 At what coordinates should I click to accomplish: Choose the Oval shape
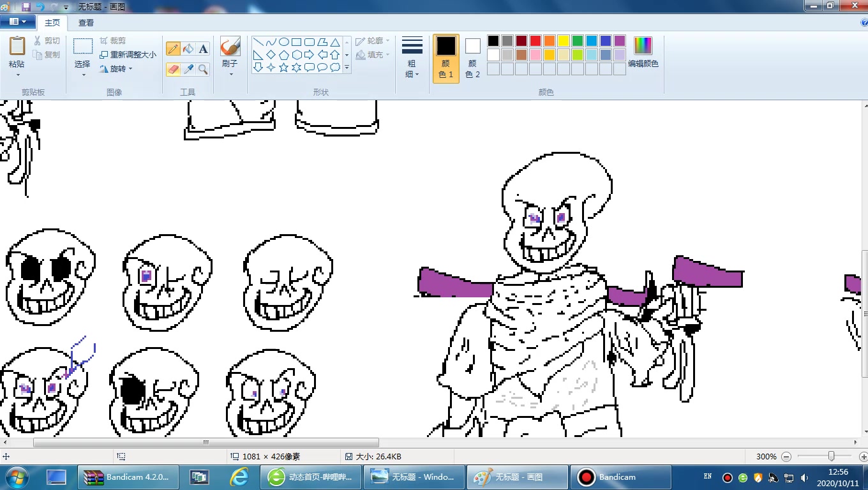284,42
